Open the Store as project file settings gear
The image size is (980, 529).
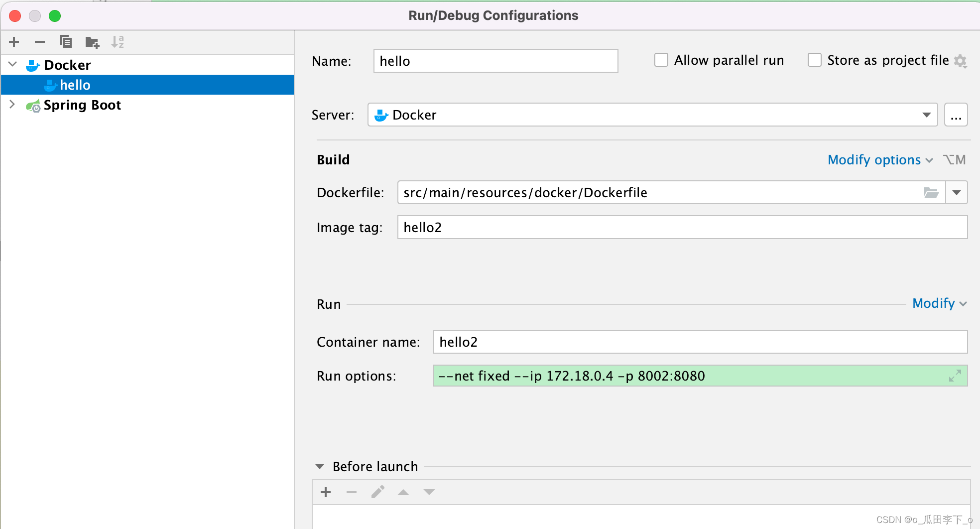pos(960,61)
